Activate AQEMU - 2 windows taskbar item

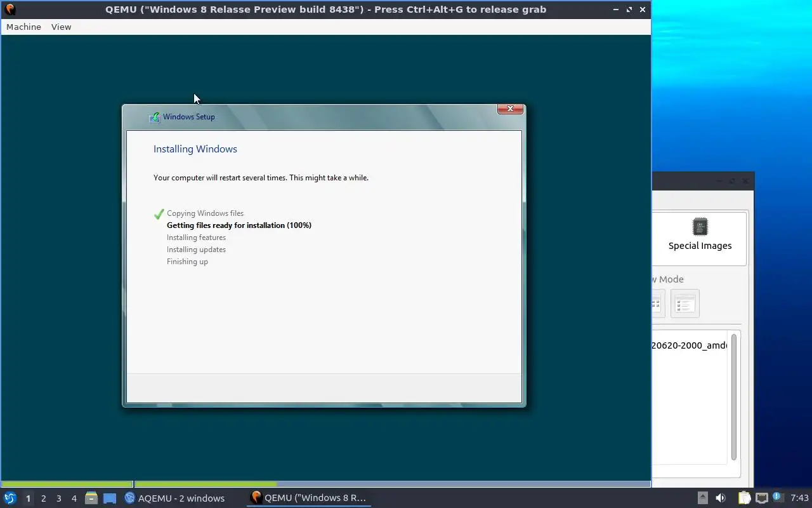pos(174,498)
